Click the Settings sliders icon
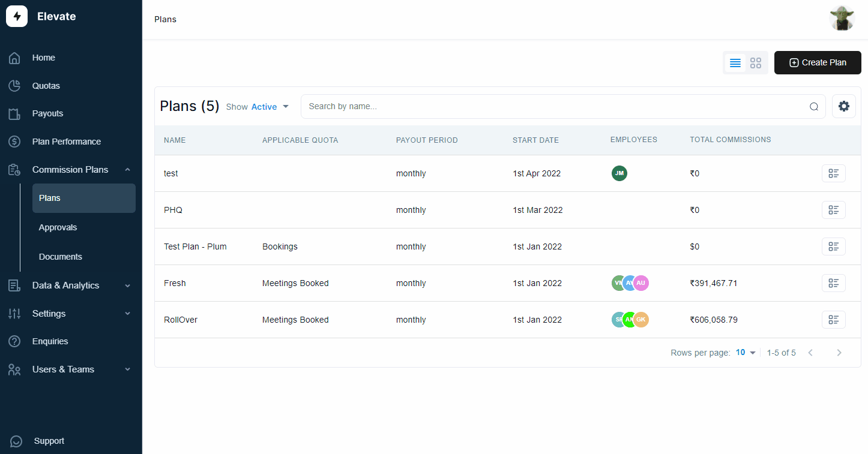The height and width of the screenshot is (454, 868). [14, 314]
